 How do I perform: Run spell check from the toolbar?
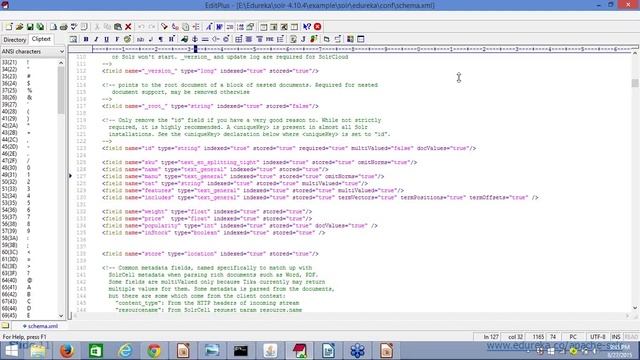(74, 27)
